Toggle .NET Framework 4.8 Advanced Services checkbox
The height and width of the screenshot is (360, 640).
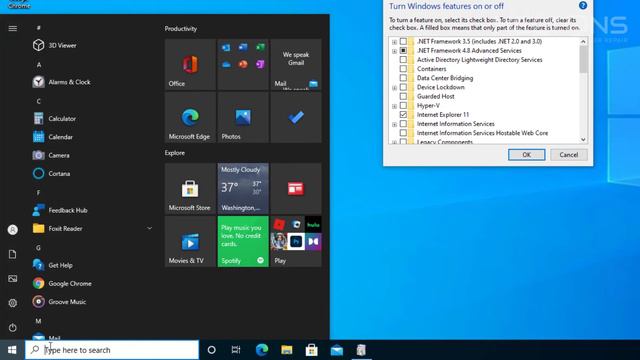tap(403, 51)
